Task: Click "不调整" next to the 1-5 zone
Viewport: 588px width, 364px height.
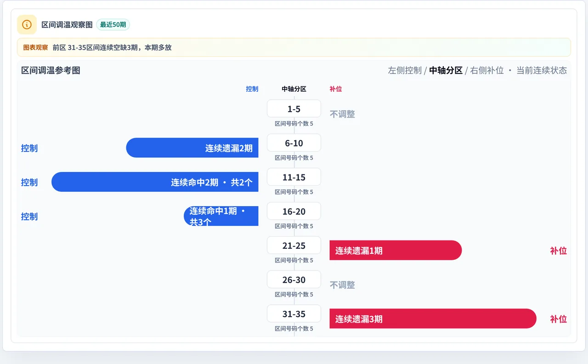Action: (342, 114)
